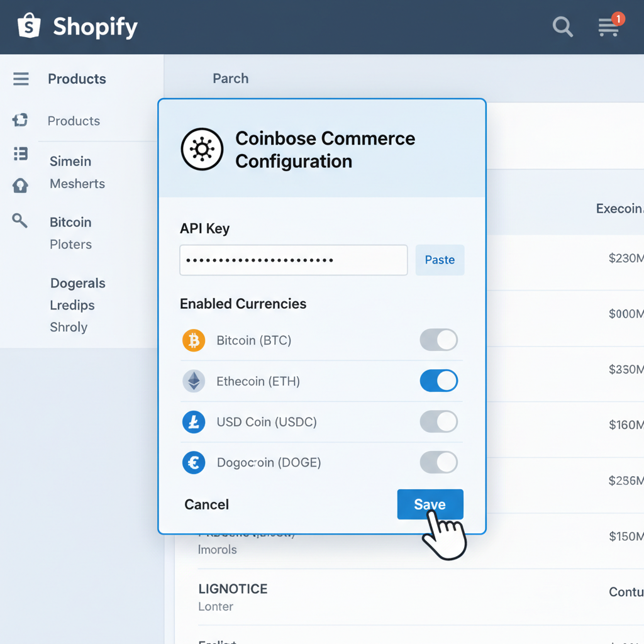Select the USD Coin circular icon
Screen dimensions: 644x644
click(x=194, y=421)
